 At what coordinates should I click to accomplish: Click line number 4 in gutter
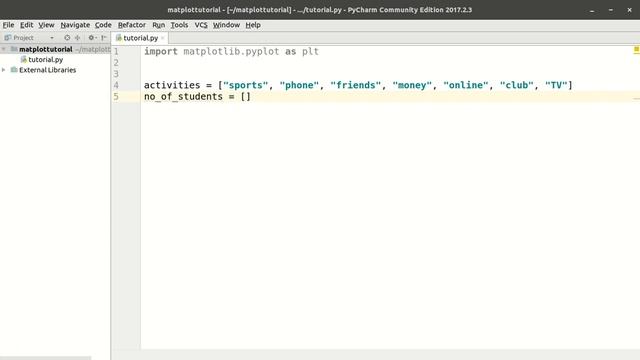pyautogui.click(x=116, y=85)
